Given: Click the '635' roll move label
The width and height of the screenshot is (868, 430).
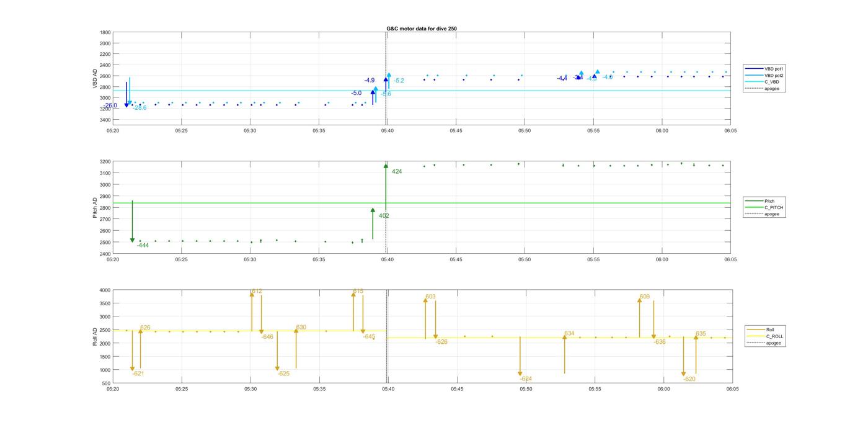Looking at the screenshot, I should point(701,334).
